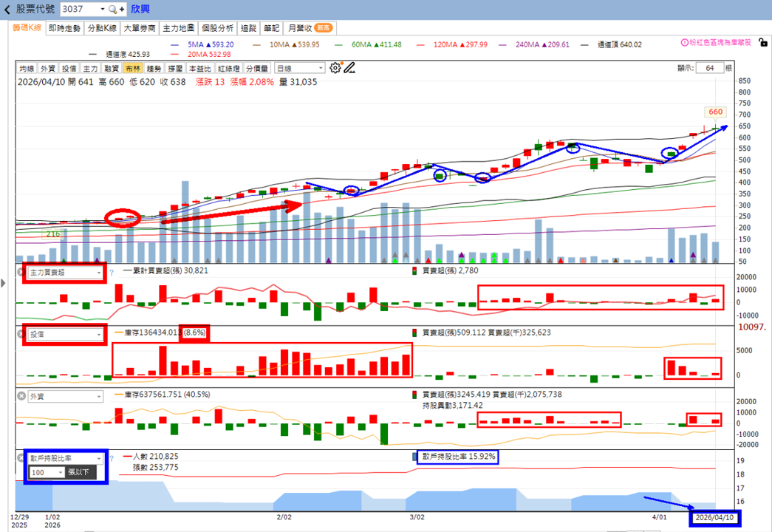Image resolution: width=772 pixels, height=532 pixels.
Task: Click the unlock padlock icon at top right
Action: pyautogui.click(x=763, y=43)
